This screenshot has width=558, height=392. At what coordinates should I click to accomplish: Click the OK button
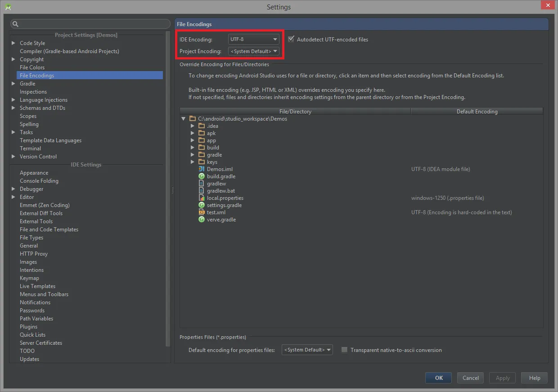tap(439, 378)
